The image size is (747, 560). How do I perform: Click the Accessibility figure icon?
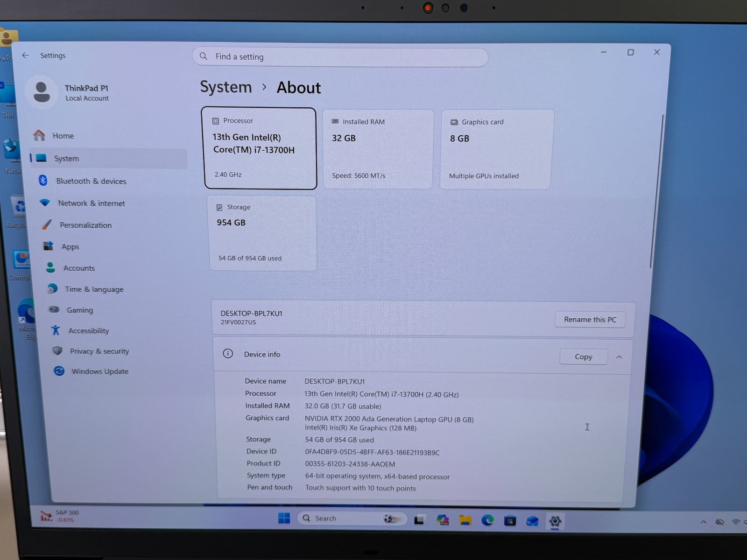(56, 330)
